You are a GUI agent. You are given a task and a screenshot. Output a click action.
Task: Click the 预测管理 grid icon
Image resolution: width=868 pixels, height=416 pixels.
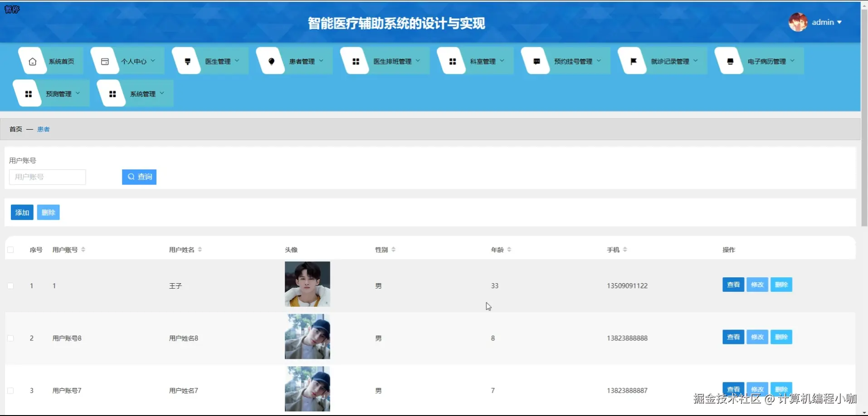28,93
